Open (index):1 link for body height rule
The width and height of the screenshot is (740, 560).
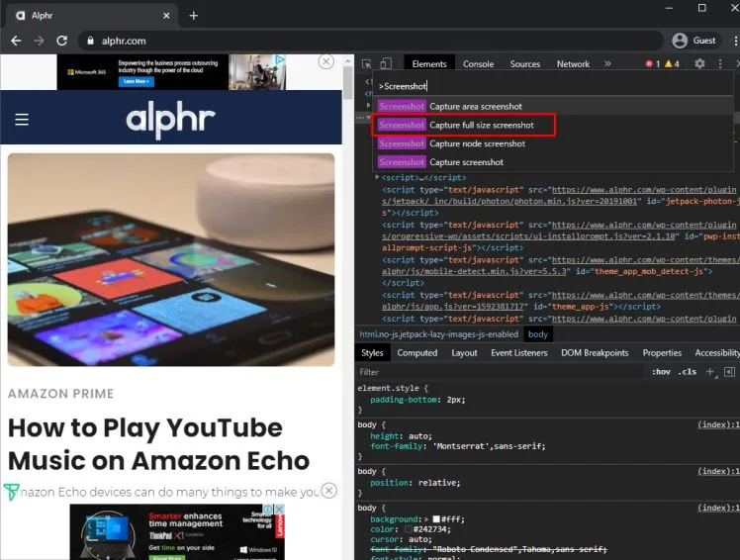718,424
